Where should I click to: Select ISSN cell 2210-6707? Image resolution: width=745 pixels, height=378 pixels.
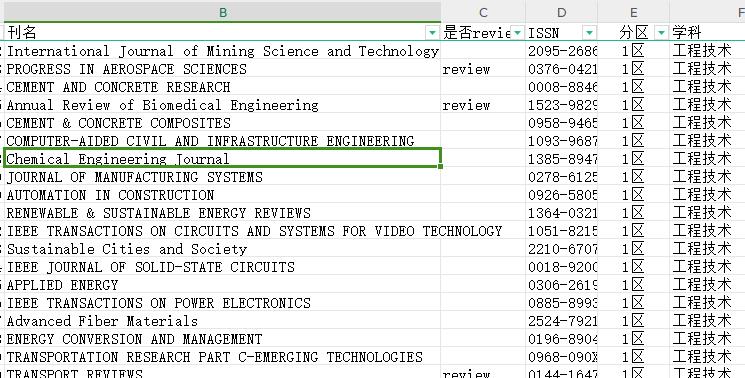(x=562, y=249)
